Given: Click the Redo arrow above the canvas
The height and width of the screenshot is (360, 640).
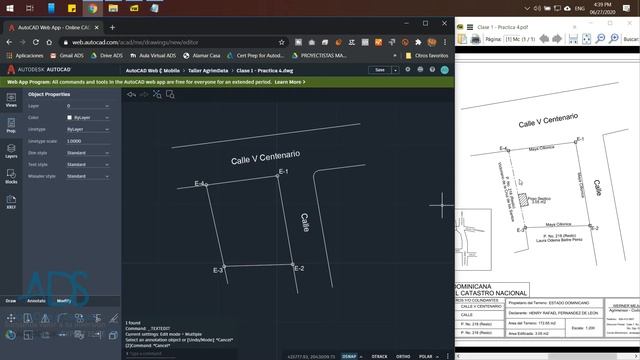Looking at the screenshot, I should coord(144,94).
